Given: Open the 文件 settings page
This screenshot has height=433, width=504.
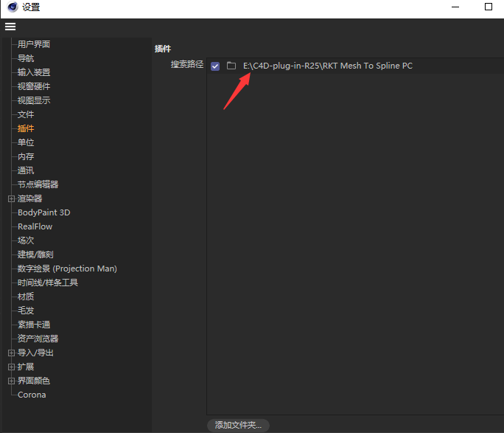Looking at the screenshot, I should click(26, 114).
